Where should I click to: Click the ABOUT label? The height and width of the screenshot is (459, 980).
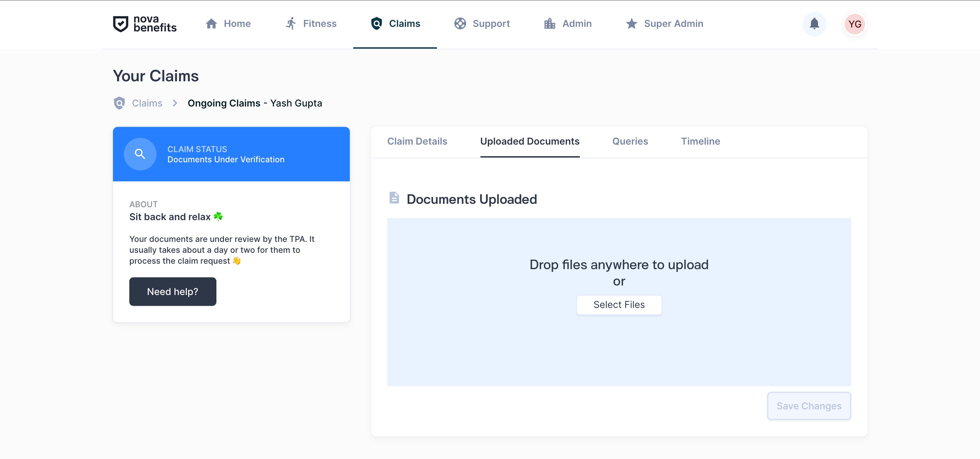coord(143,204)
